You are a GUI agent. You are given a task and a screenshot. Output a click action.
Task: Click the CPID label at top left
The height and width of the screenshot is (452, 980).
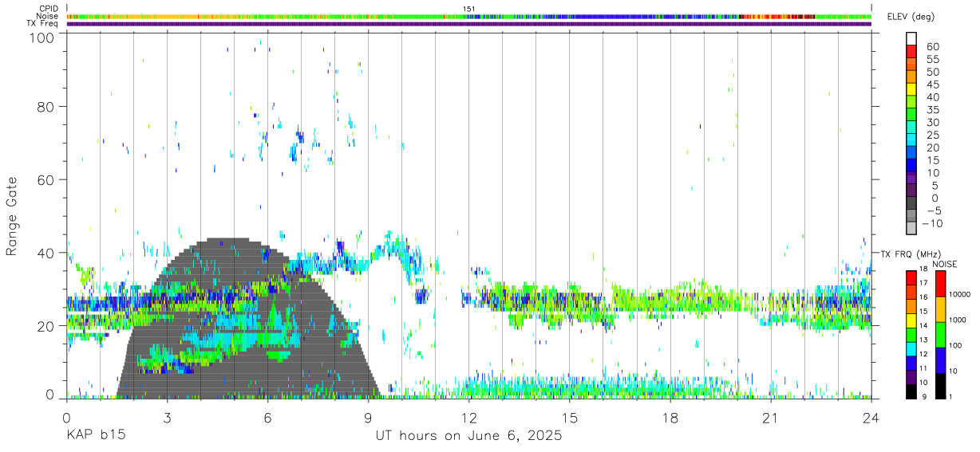49,9
